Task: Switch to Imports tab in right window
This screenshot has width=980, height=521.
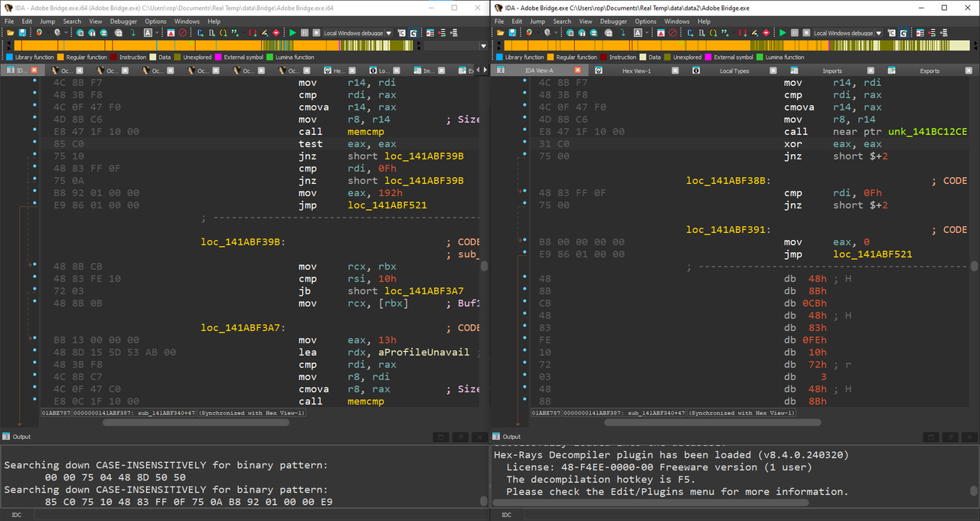Action: 831,70
